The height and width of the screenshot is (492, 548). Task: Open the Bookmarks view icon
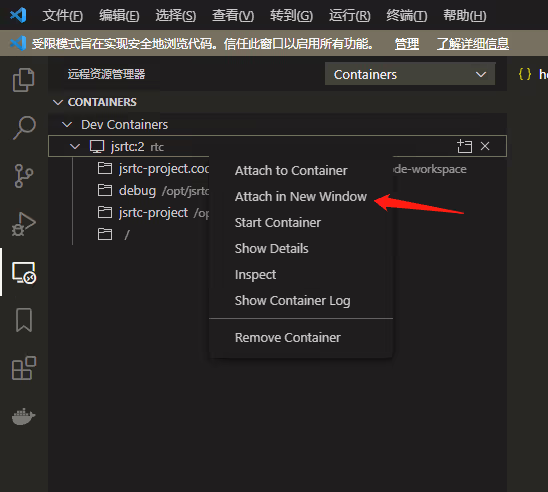[24, 320]
